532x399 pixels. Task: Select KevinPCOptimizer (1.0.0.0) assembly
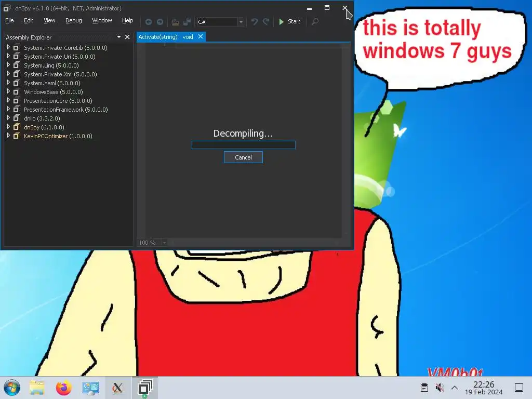(x=58, y=136)
